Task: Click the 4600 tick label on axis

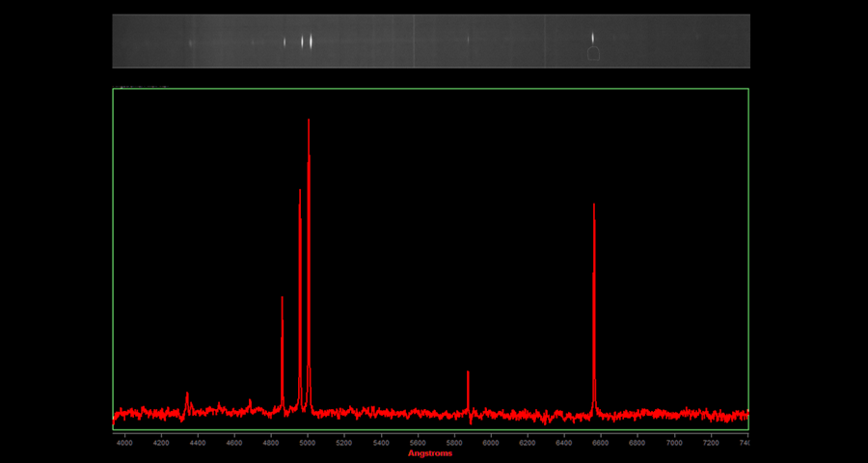Action: click(234, 442)
